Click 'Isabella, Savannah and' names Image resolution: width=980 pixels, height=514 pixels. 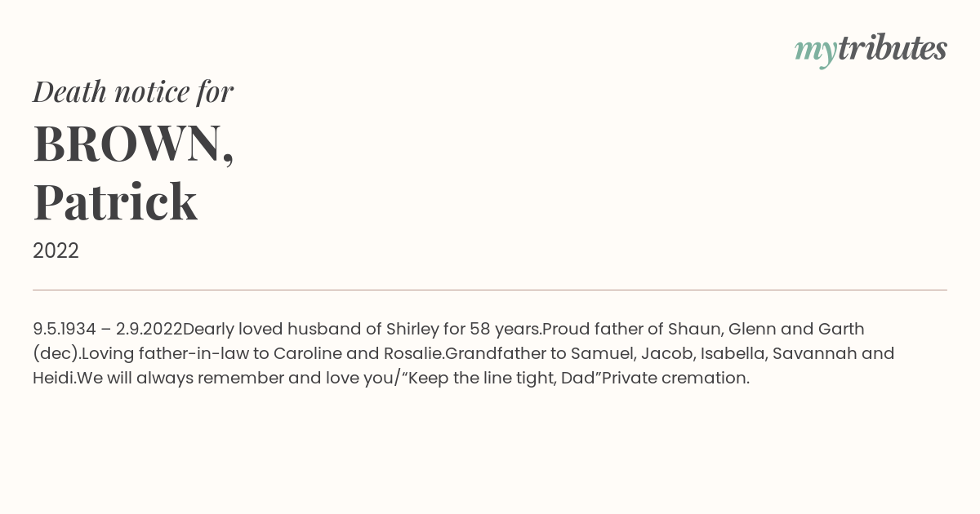(x=796, y=354)
